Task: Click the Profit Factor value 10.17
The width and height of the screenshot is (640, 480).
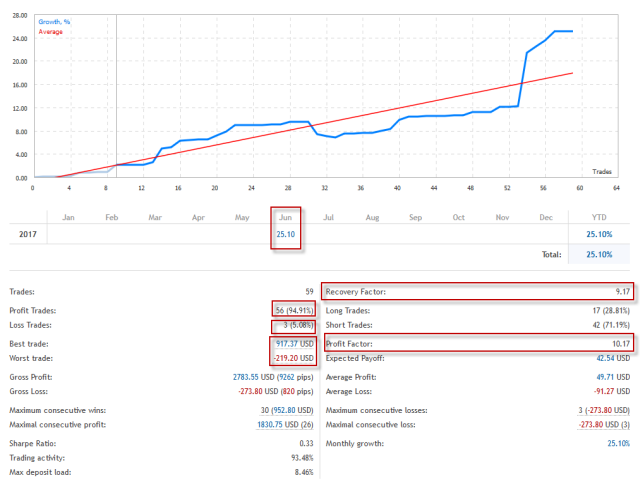Action: 618,343
